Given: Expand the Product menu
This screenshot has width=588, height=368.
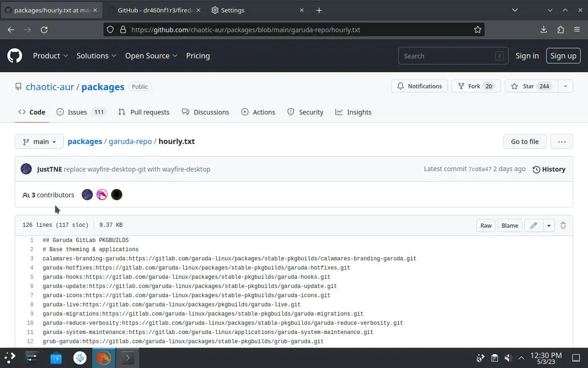Looking at the screenshot, I should (51, 56).
